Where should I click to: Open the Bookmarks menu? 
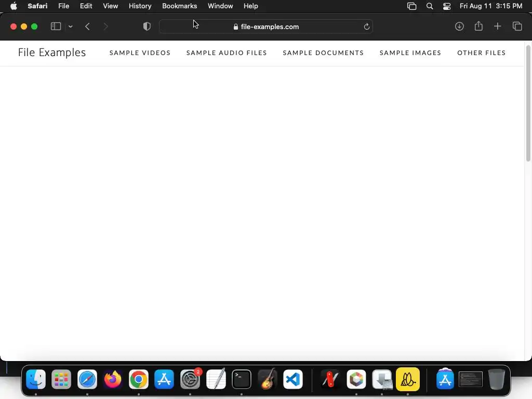[x=179, y=6]
